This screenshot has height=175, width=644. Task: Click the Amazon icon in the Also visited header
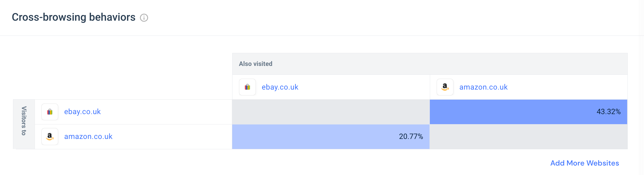point(445,87)
